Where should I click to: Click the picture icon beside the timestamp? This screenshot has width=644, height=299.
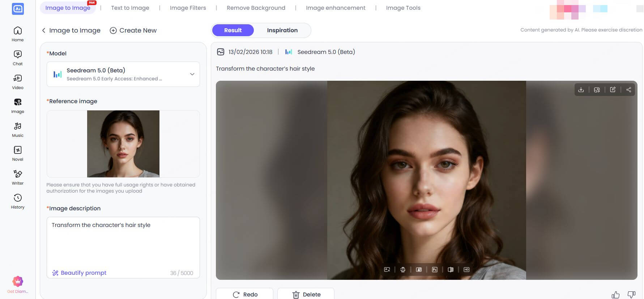pos(221,52)
